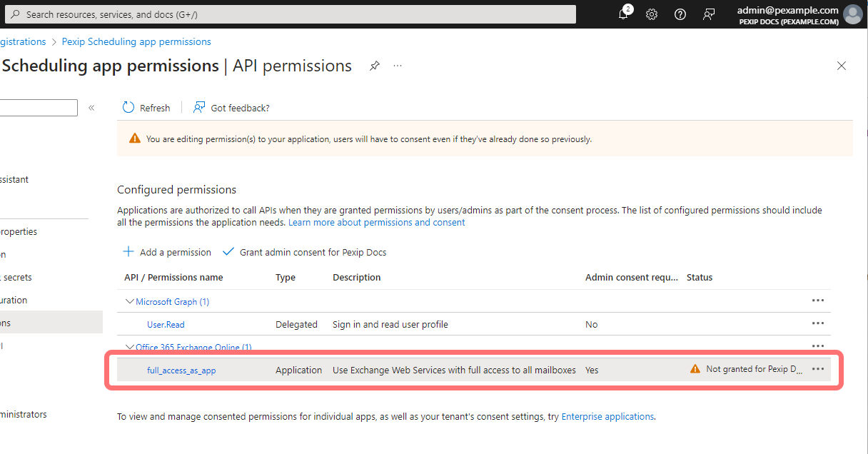
Task: Click the Enterprise applications link
Action: (607, 416)
